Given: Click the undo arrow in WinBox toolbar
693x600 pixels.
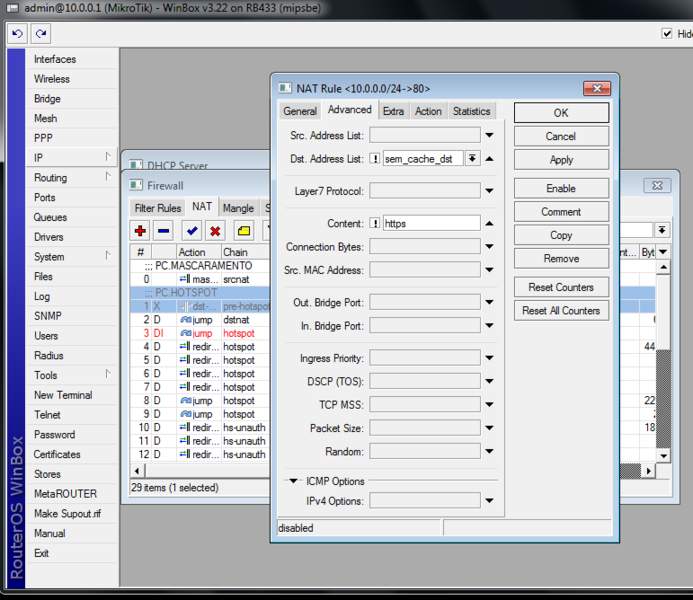Looking at the screenshot, I should 18,34.
